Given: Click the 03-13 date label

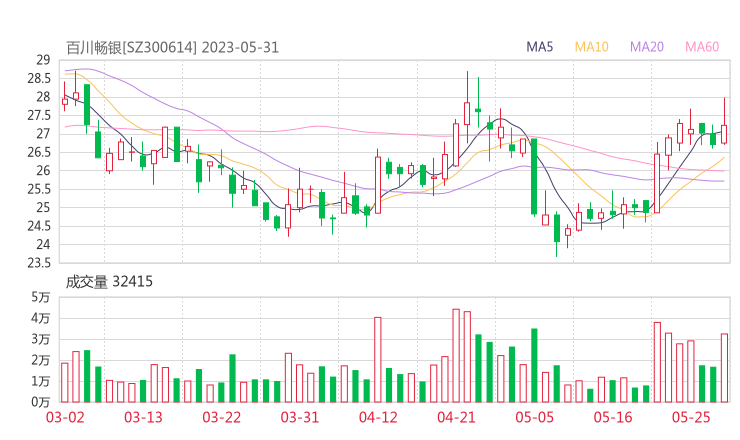Looking at the screenshot, I should (x=143, y=417).
